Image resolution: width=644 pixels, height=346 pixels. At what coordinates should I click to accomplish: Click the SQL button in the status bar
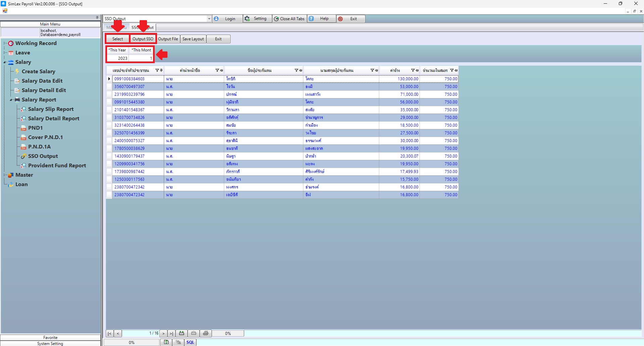pyautogui.click(x=190, y=342)
